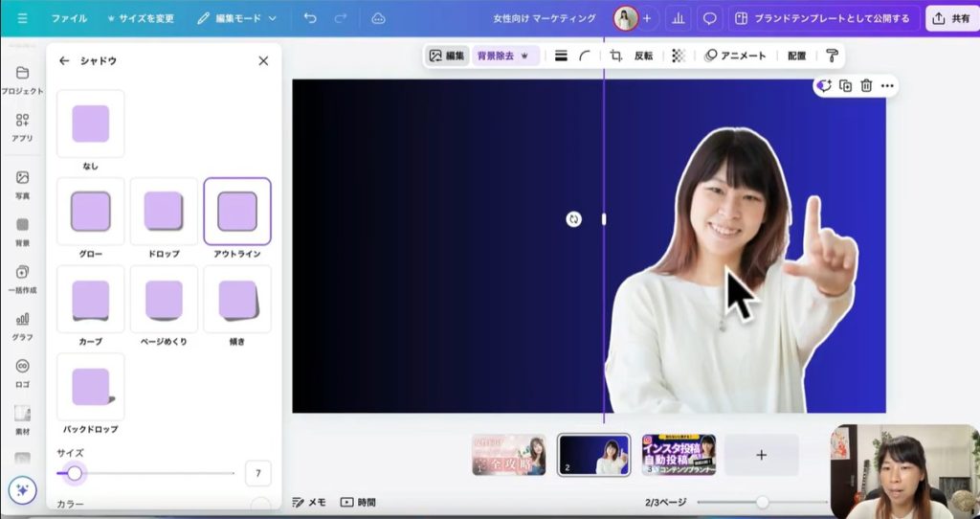Viewport: 980px width, 519px height.
Task: Open the transparency checkerboard icon
Action: (x=679, y=56)
